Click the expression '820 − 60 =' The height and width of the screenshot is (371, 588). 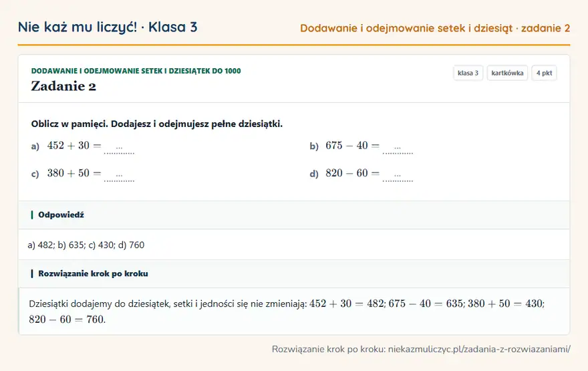(353, 173)
